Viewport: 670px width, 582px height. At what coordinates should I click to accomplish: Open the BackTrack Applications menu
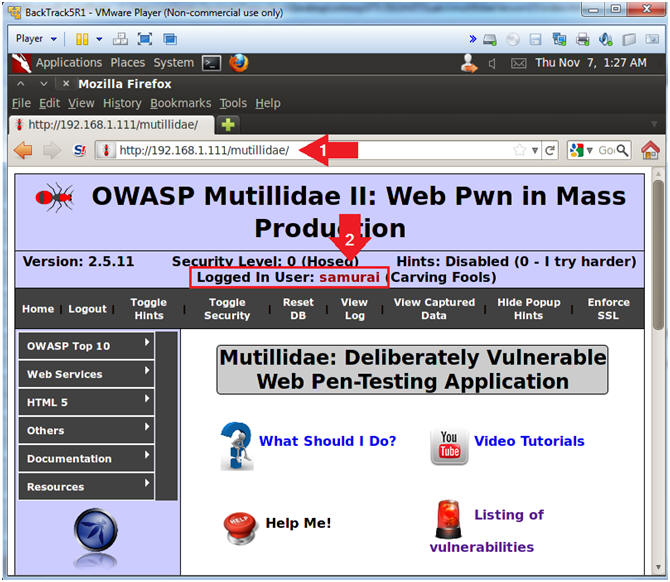pos(68,63)
